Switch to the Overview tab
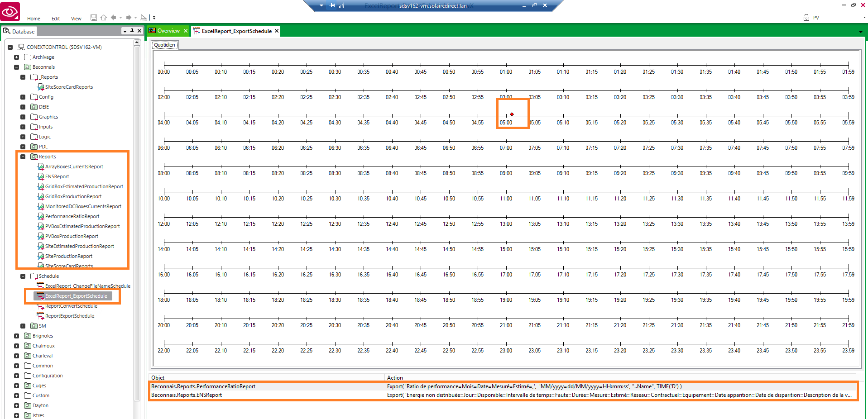The height and width of the screenshot is (419, 868). [168, 31]
